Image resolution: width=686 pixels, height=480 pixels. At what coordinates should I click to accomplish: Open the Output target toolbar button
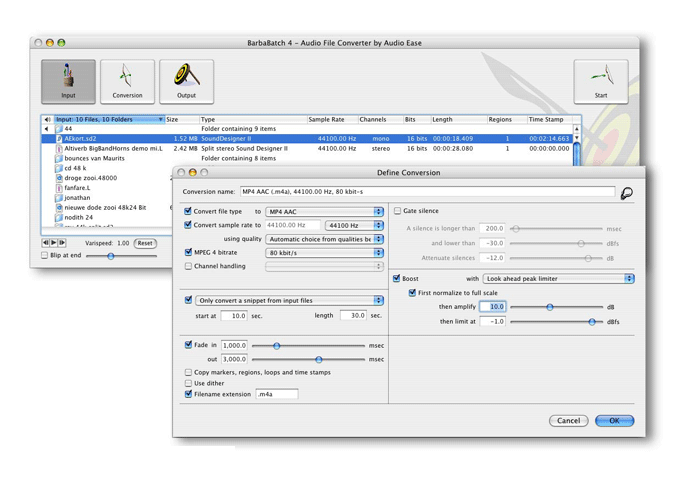coord(186,82)
